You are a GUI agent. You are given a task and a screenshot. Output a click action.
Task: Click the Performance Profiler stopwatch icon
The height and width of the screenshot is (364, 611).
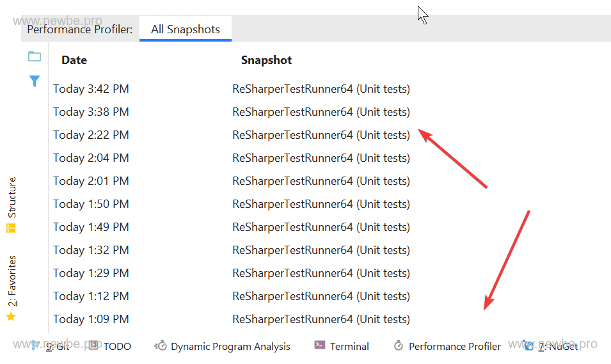tap(399, 346)
